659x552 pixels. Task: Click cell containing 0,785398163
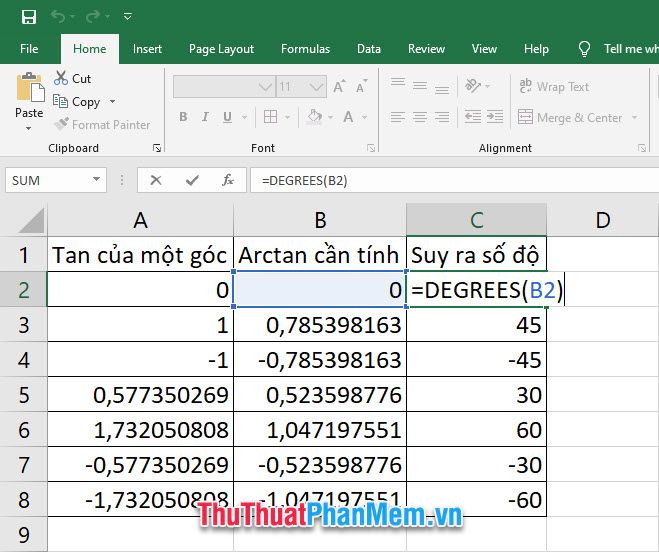point(320,325)
